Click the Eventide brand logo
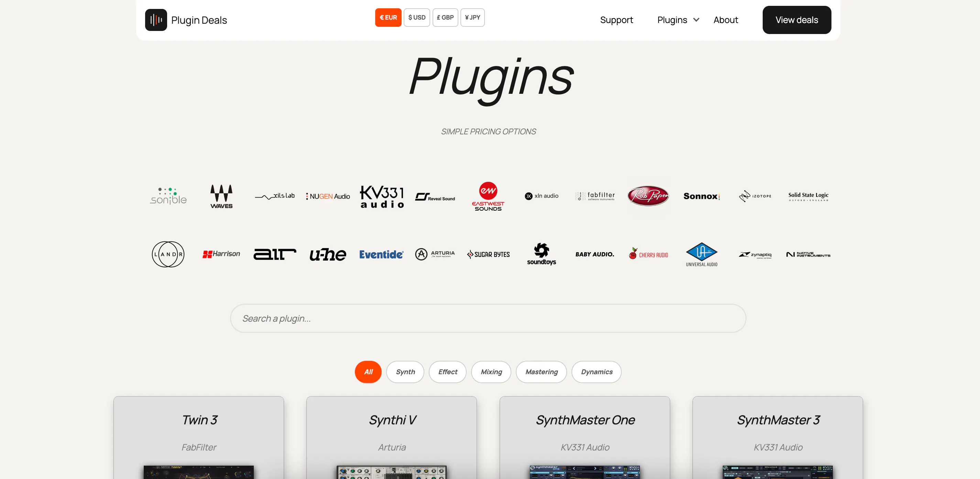The width and height of the screenshot is (980, 479). [x=382, y=254]
